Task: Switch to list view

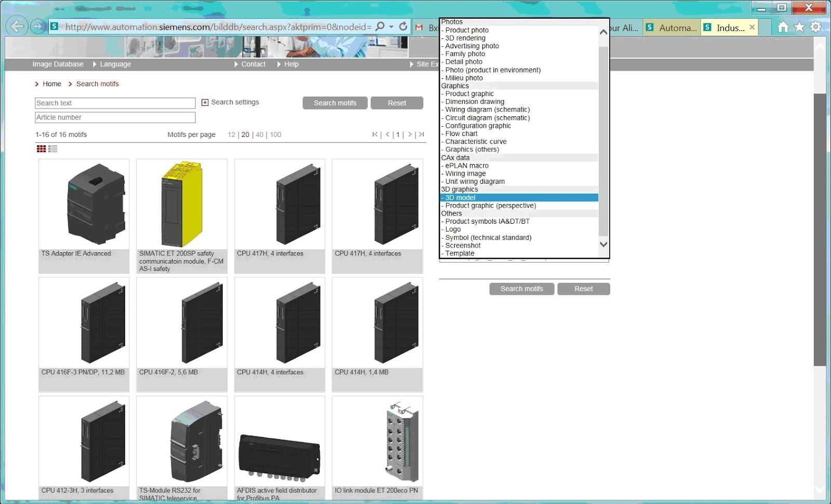Action: 52,149
